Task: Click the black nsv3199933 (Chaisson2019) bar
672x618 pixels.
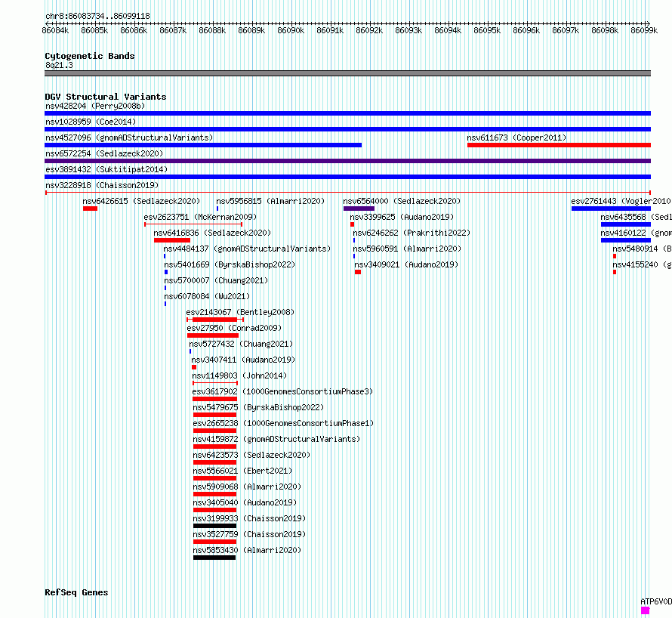Action: tap(214, 526)
